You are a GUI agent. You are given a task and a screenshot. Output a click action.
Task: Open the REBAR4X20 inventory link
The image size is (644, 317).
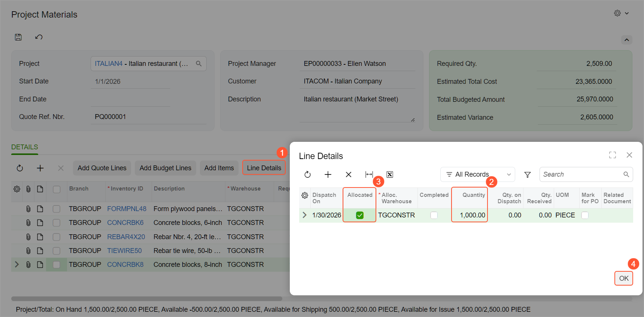[x=126, y=237]
